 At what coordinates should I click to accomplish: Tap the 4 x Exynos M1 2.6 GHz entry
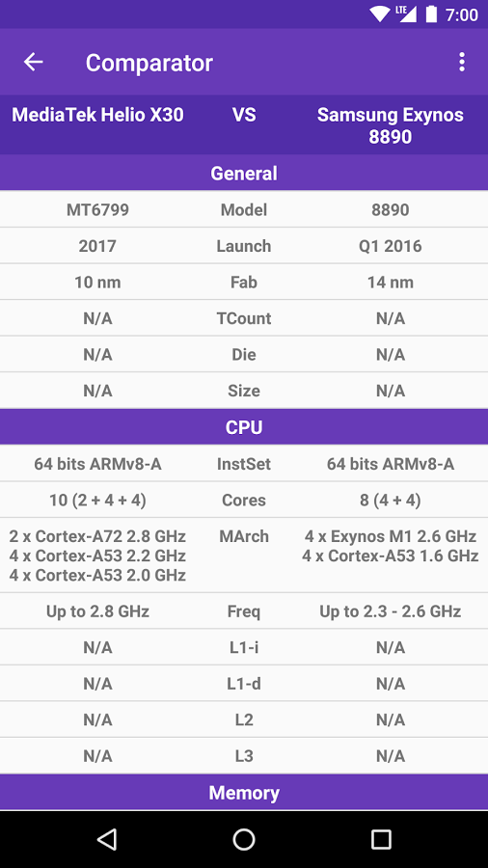(x=390, y=536)
